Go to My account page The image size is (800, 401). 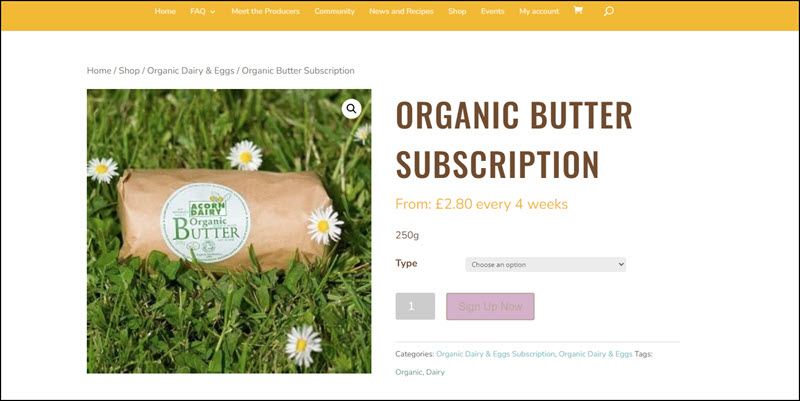tap(539, 11)
